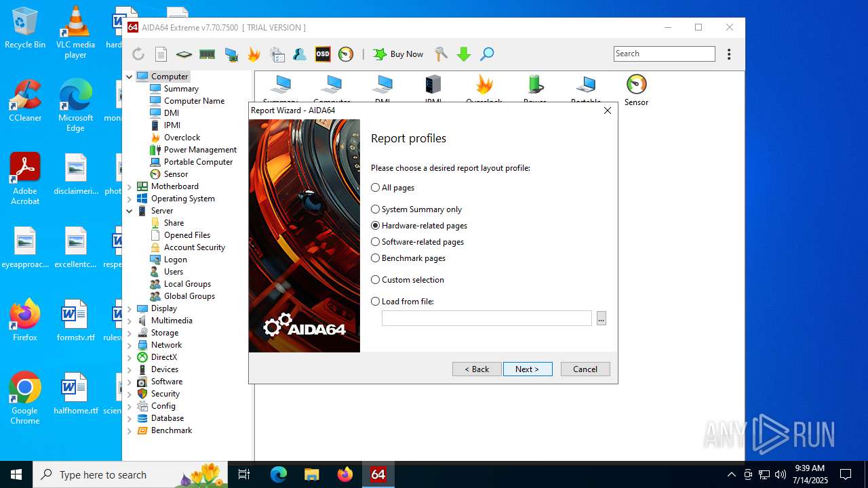
Task: Launch the flame stability test toolbar icon
Action: [x=254, y=54]
